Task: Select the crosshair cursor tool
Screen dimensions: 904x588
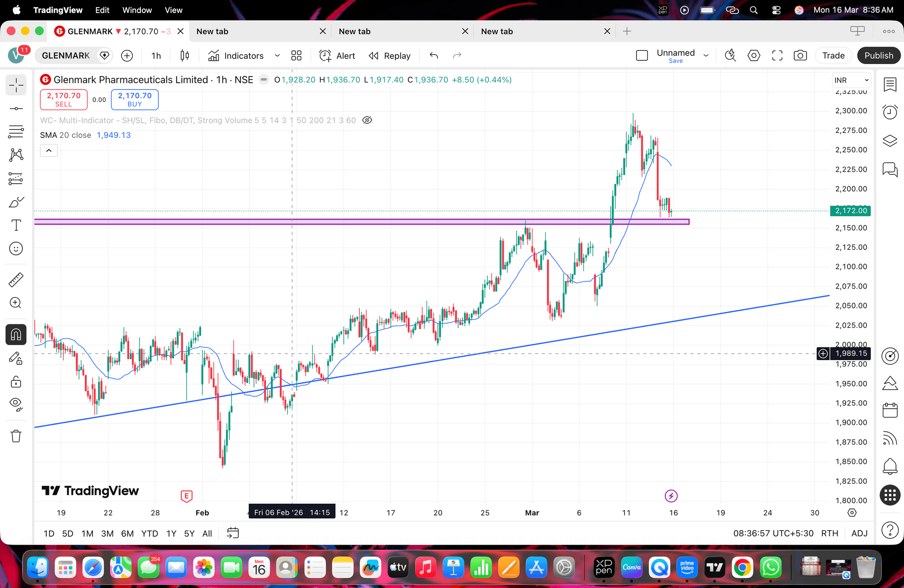Action: [16, 86]
